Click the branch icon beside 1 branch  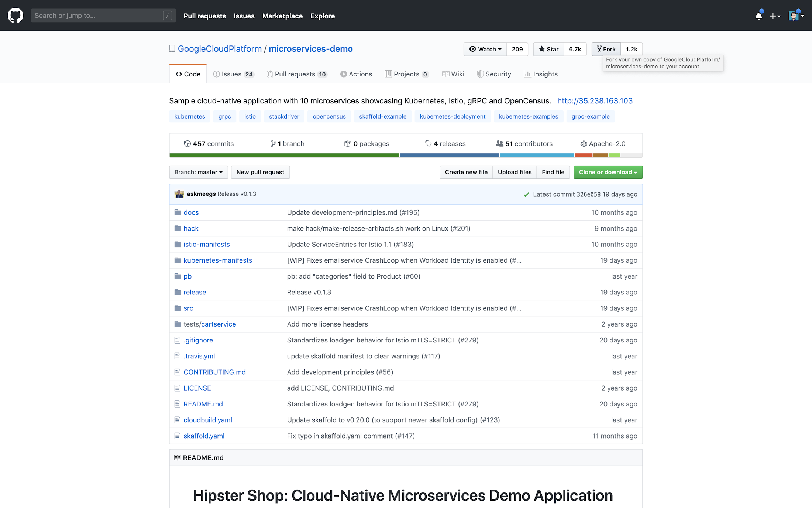click(x=273, y=144)
